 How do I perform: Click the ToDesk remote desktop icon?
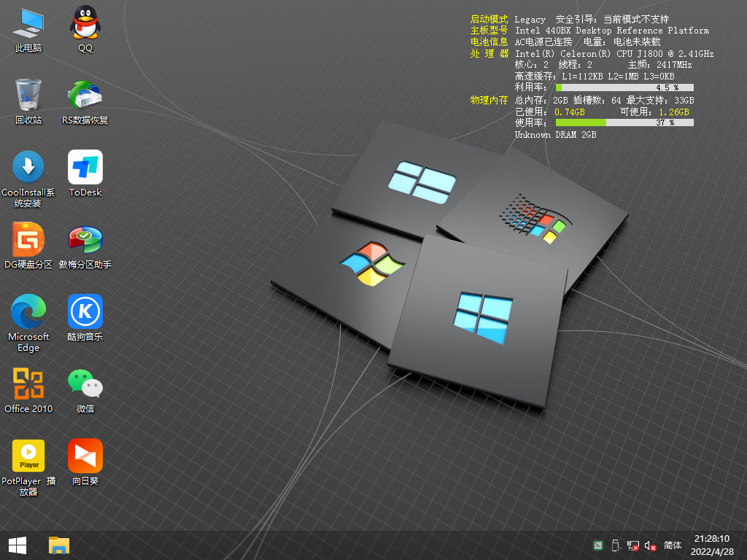85,174
